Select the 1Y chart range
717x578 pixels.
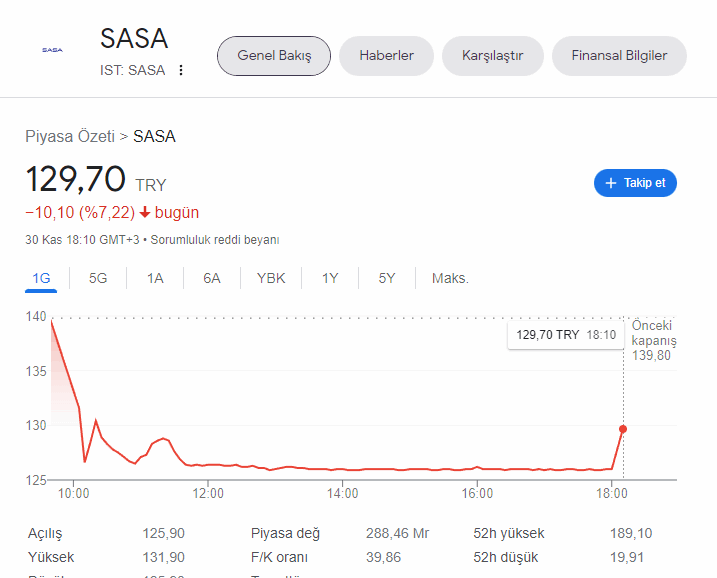pos(330,278)
